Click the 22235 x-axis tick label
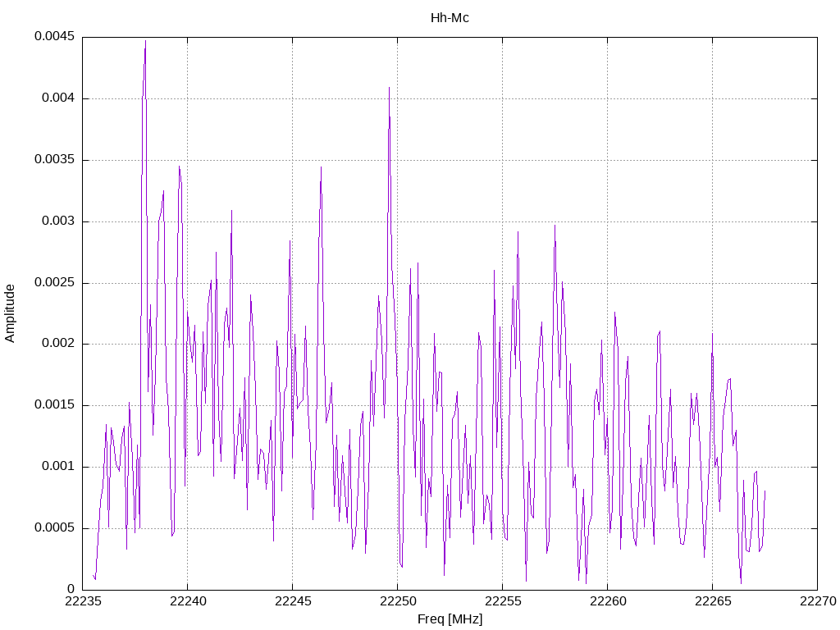 click(x=83, y=601)
